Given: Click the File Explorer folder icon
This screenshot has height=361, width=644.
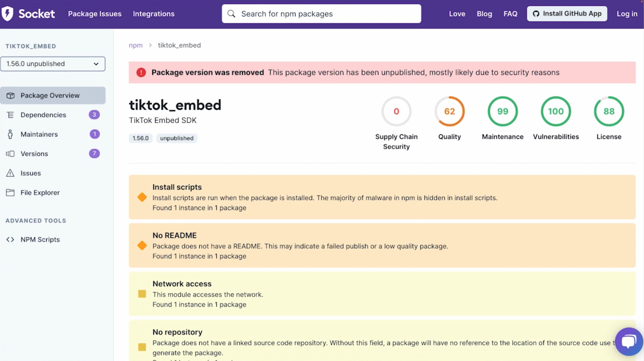Looking at the screenshot, I should [10, 193].
